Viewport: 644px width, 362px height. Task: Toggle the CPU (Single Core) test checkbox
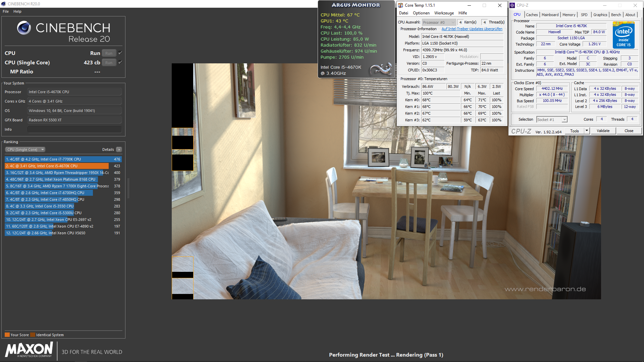coord(120,62)
